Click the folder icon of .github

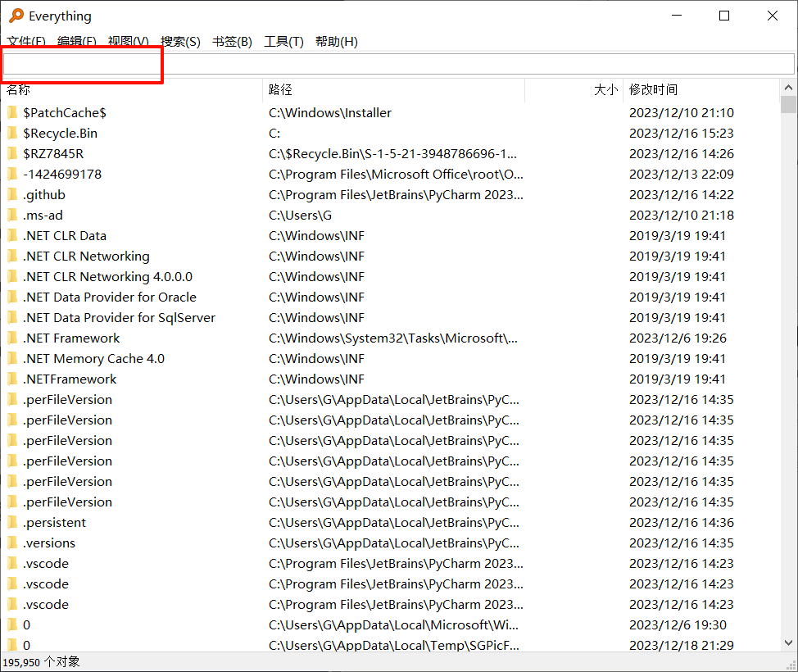(13, 194)
